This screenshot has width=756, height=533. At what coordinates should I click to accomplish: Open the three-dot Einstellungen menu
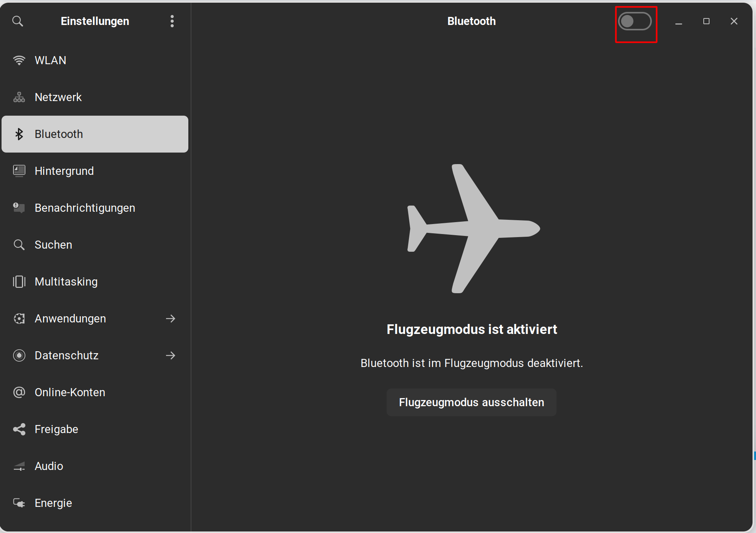172,21
